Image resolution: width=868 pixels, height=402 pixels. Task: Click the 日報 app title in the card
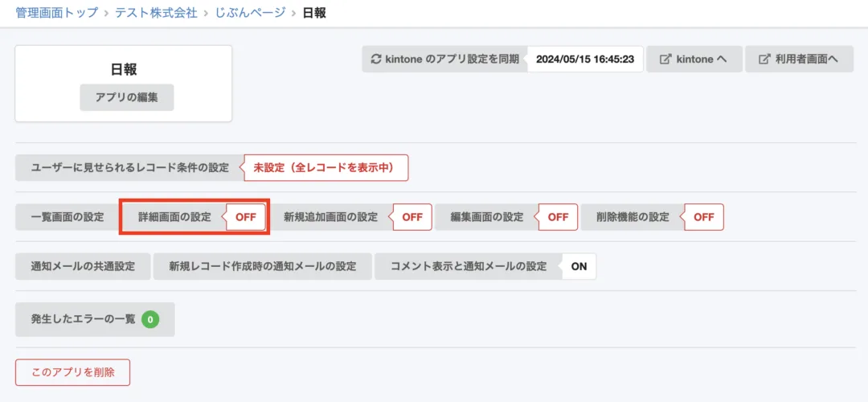[124, 69]
